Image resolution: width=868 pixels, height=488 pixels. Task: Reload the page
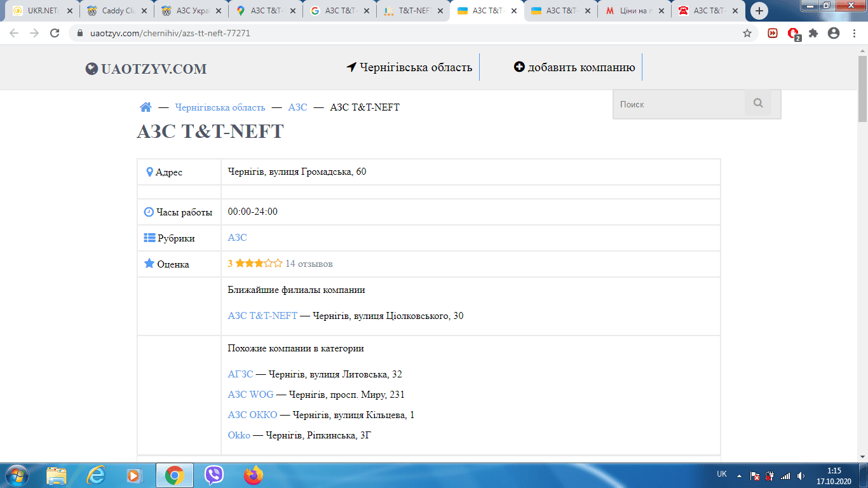(55, 33)
